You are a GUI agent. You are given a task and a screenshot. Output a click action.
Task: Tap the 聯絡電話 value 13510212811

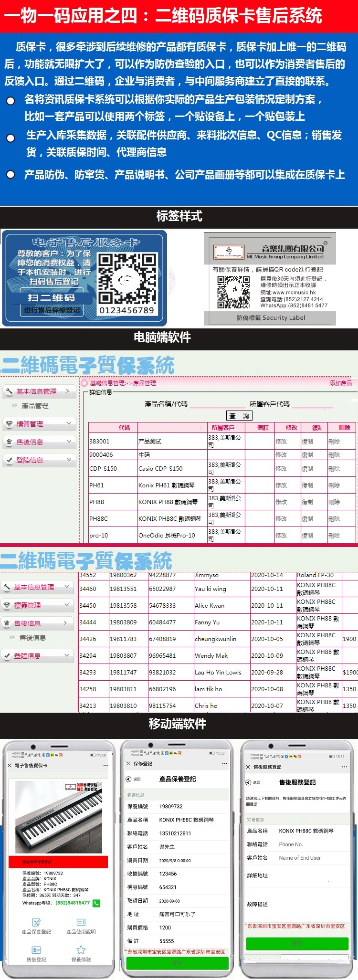[x=175, y=833]
